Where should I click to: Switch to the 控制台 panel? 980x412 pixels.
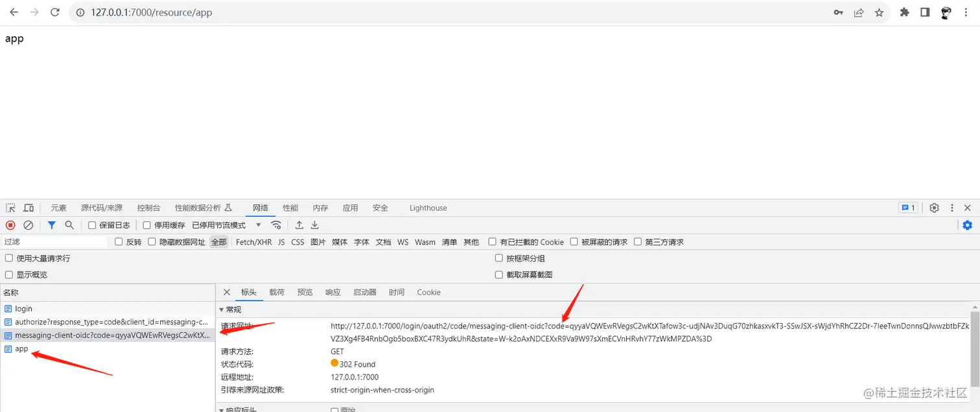click(148, 208)
